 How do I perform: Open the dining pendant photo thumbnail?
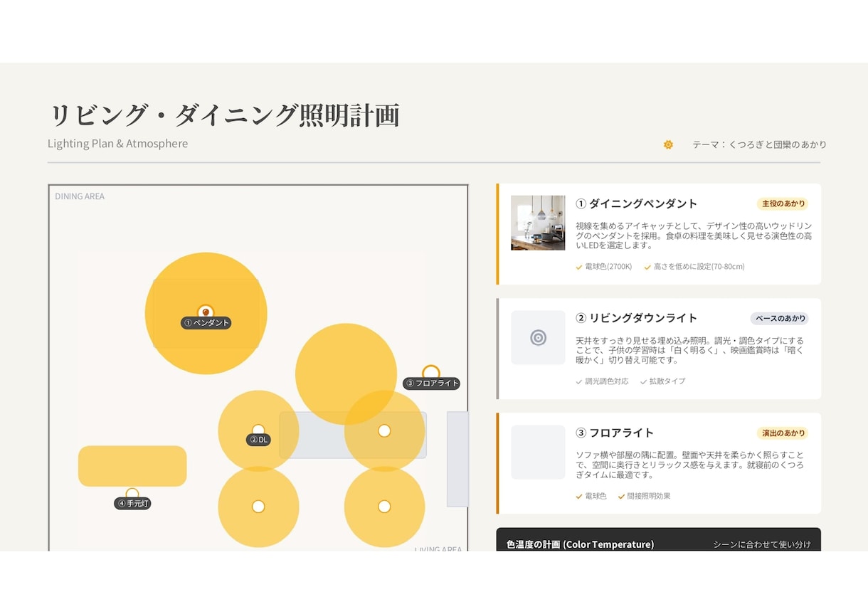click(x=538, y=223)
